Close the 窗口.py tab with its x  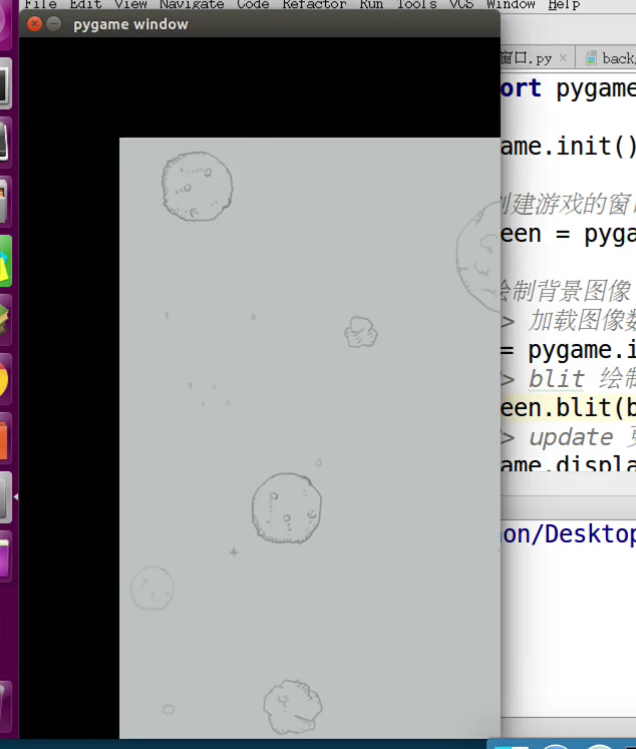point(563,58)
